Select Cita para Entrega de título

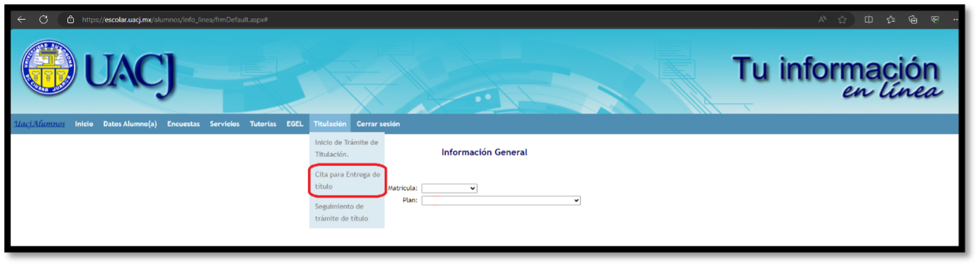(x=347, y=181)
